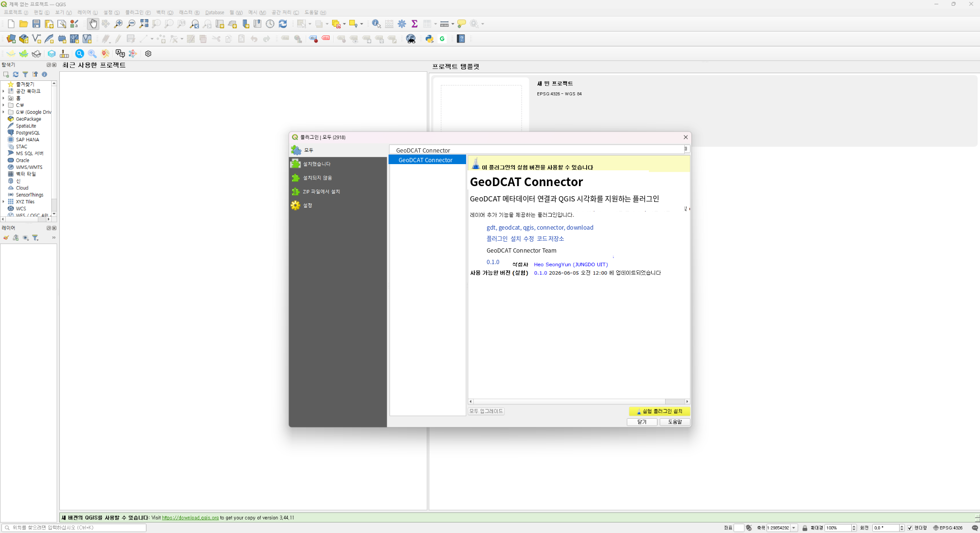Viewport: 980px width, 533px height.
Task: Click the Help contents question-mark icon
Action: [x=461, y=39]
